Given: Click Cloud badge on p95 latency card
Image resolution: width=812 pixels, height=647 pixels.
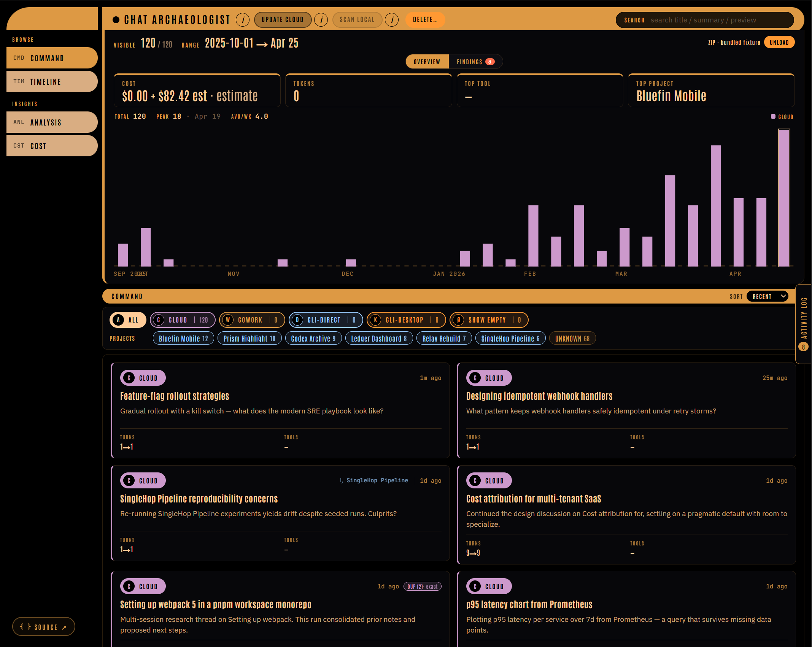Looking at the screenshot, I should point(489,586).
